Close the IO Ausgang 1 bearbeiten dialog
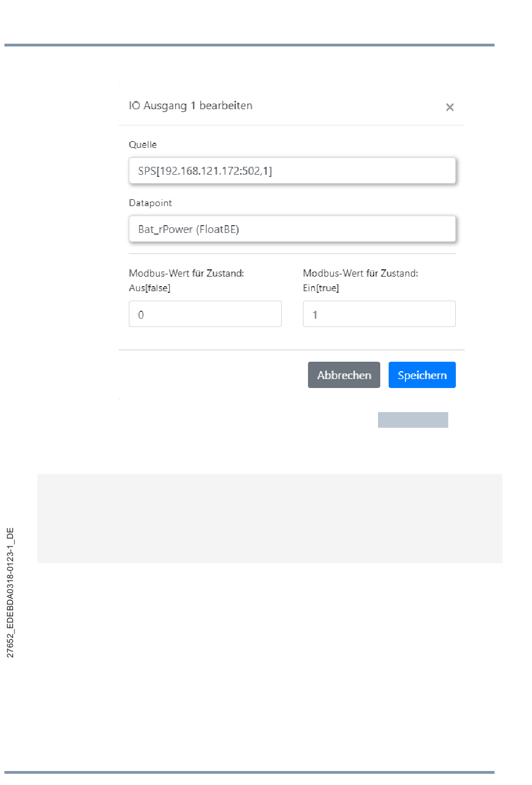This screenshot has width=532, height=785. [450, 107]
